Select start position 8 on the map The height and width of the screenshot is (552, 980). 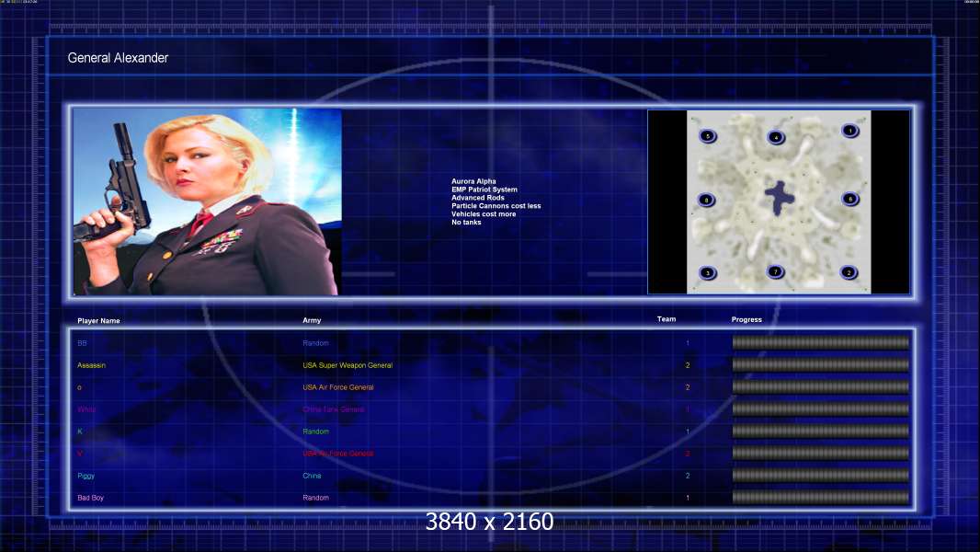coord(706,200)
